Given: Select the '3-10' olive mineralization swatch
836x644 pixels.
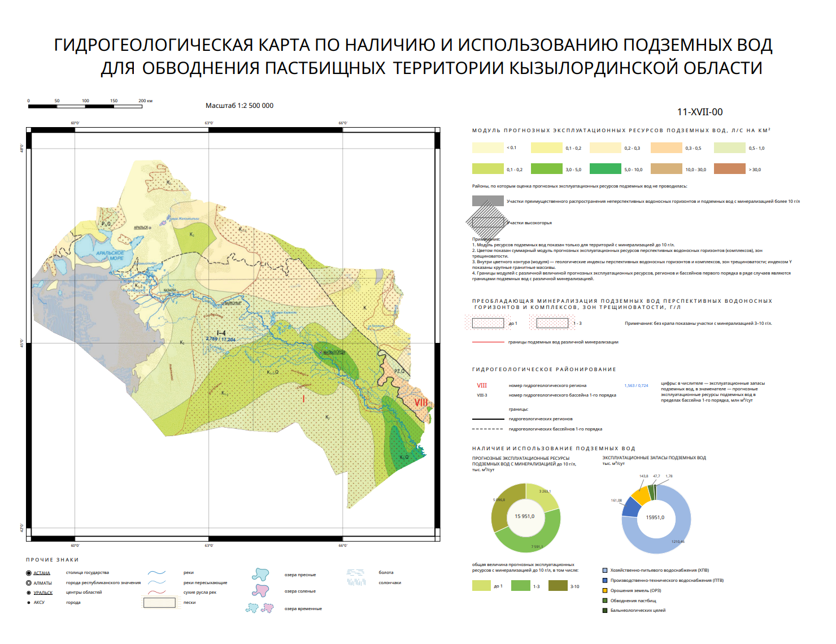Looking at the screenshot, I should click(x=558, y=586).
